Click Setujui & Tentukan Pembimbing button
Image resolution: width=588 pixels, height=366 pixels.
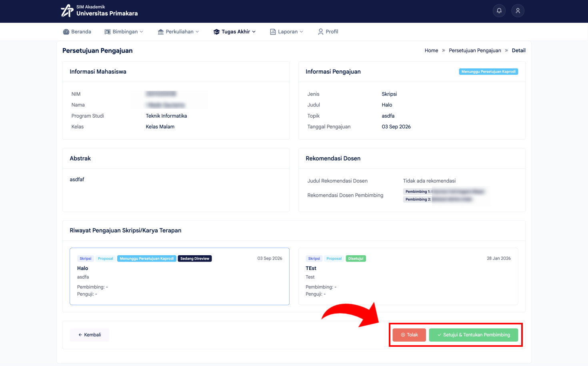[x=474, y=335]
